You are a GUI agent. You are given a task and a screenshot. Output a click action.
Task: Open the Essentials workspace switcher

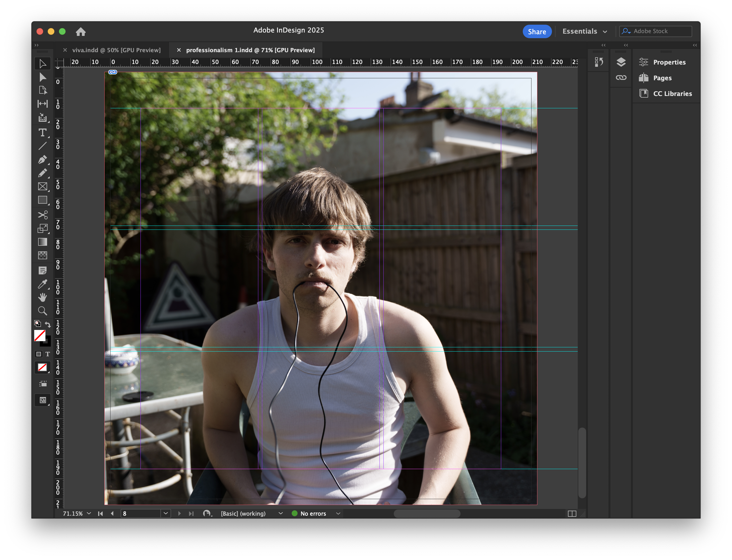(585, 31)
